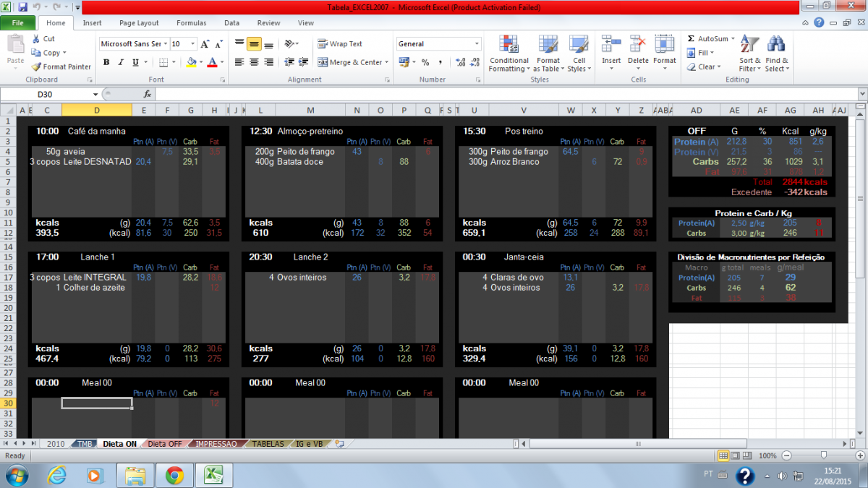Open Conditional Formatting in the ribbon

509,54
